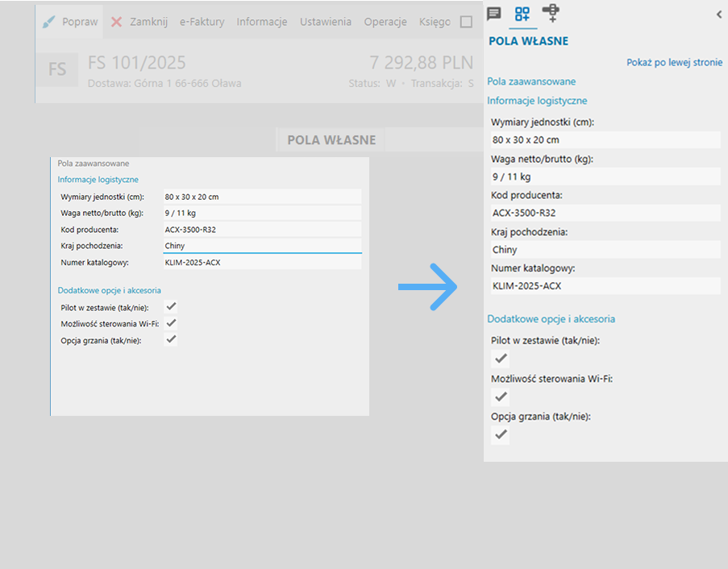Click the Kraj pochodzenia field in center form

coord(262,246)
